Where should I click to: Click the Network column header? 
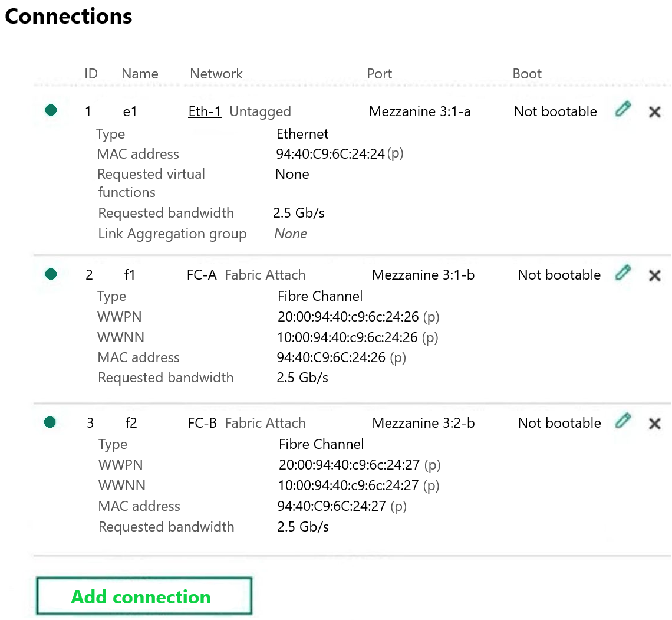[216, 74]
